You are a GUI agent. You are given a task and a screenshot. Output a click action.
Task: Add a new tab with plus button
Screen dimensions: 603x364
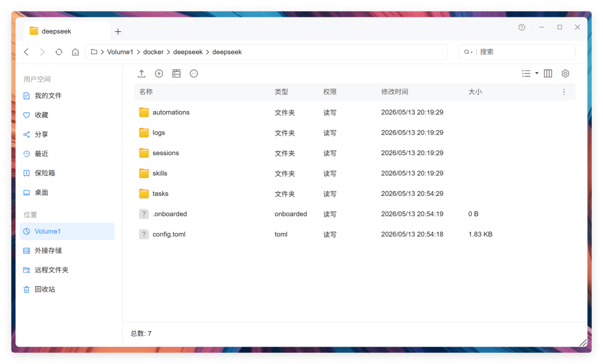pyautogui.click(x=118, y=31)
